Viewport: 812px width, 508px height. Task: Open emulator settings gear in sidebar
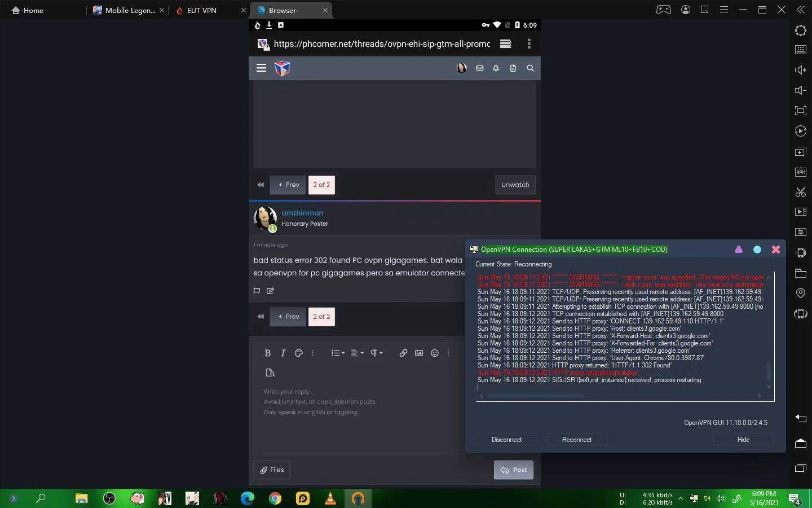[x=801, y=30]
